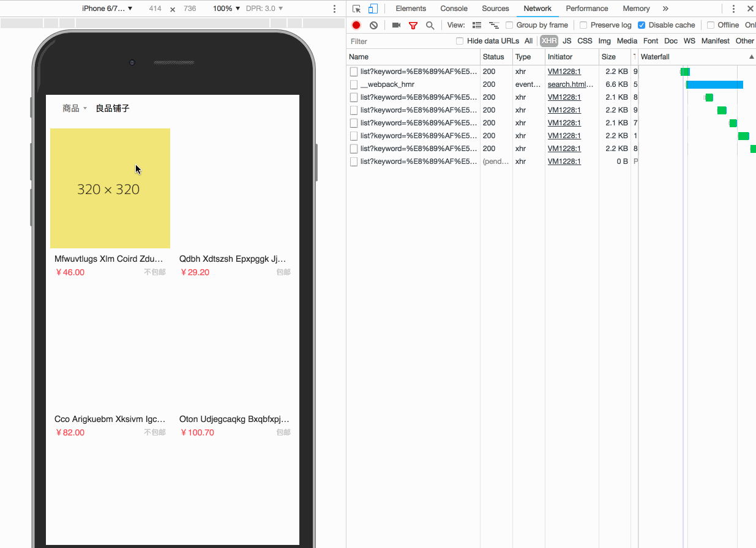Open device toolbar more options menu
The image size is (756, 548).
pyautogui.click(x=334, y=9)
